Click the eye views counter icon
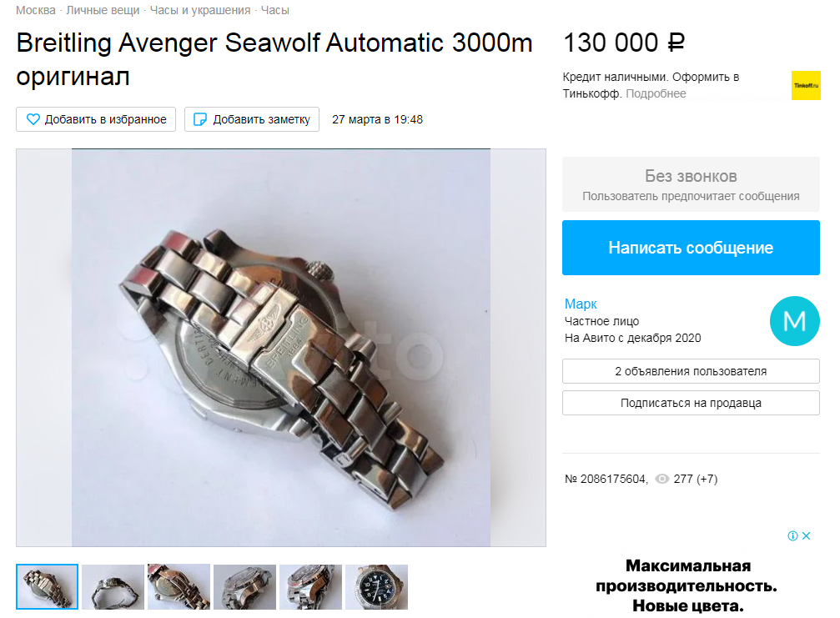Viewport: 840px width, 618px height. click(662, 479)
